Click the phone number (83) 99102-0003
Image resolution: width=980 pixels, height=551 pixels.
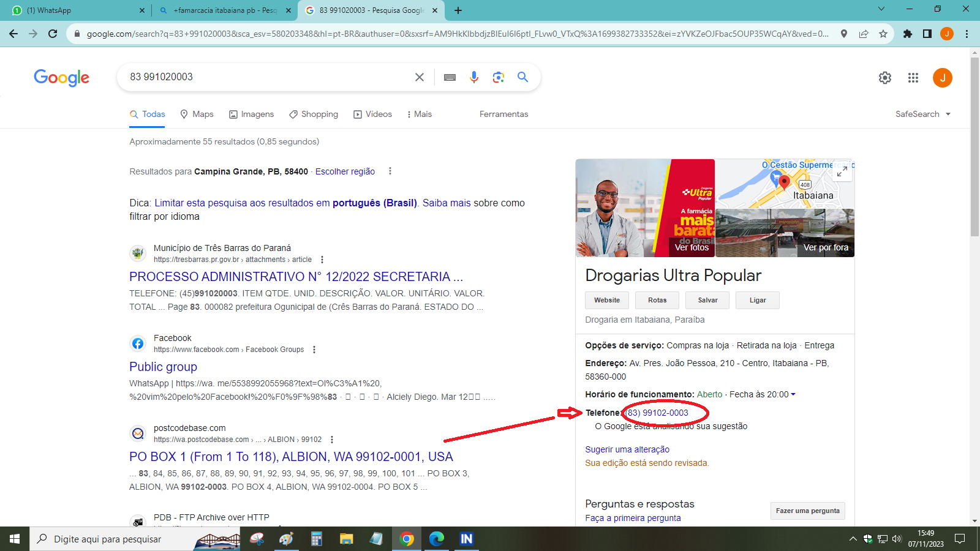[657, 413]
